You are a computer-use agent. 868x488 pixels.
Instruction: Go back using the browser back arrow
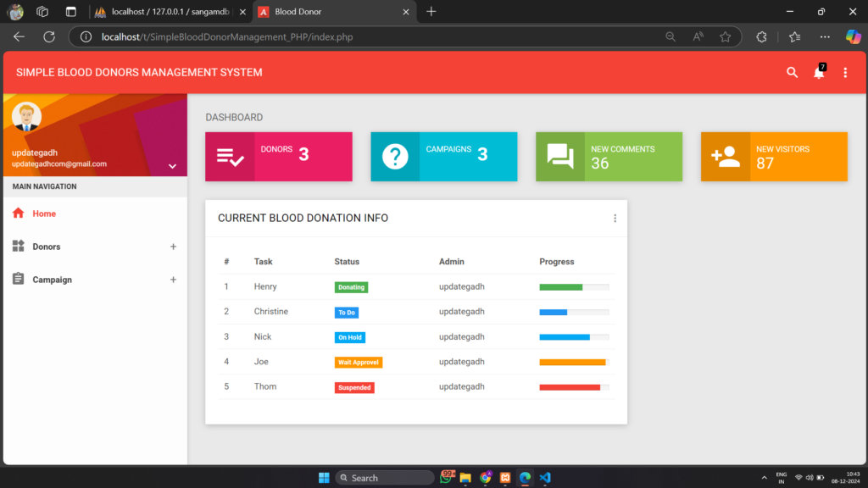[x=19, y=37]
